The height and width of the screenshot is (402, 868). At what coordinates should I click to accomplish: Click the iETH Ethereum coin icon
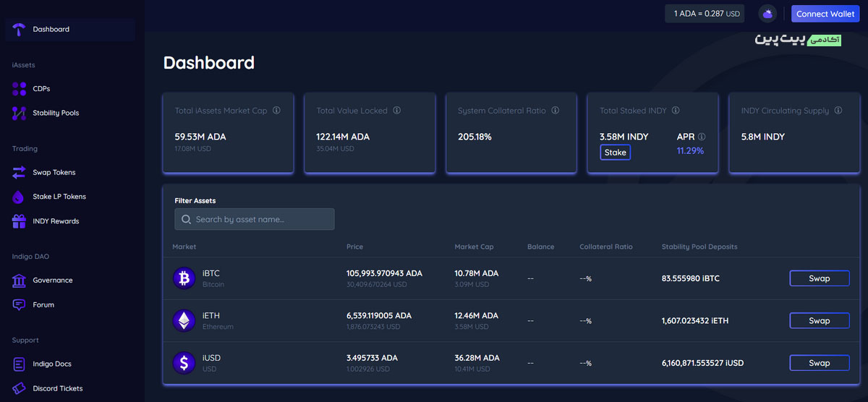click(x=184, y=321)
